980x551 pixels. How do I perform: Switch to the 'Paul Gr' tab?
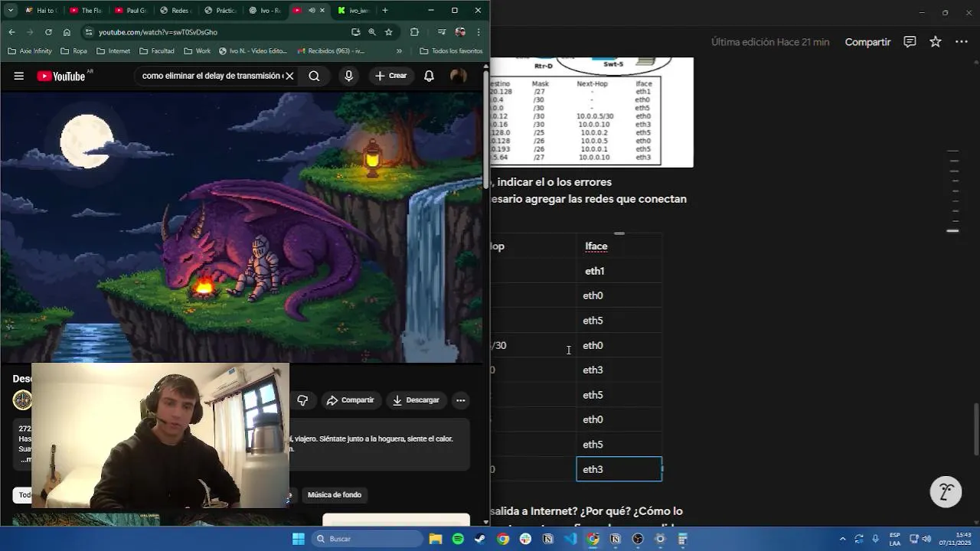click(130, 11)
